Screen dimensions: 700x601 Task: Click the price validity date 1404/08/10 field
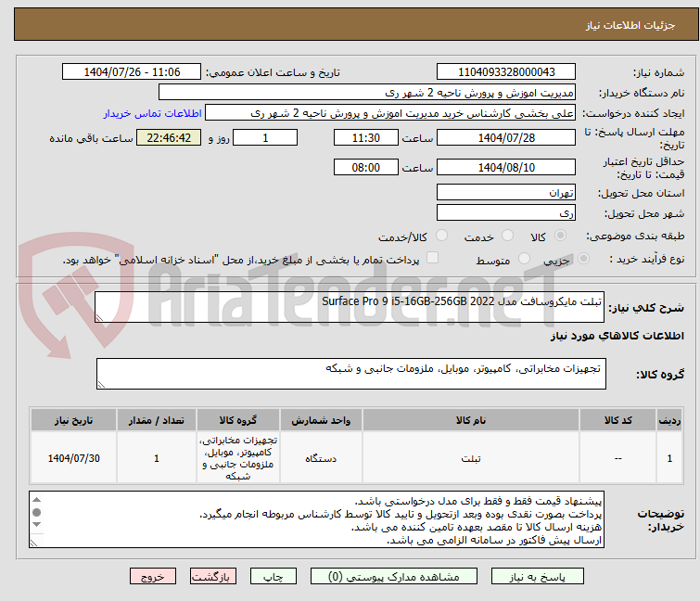point(506,168)
